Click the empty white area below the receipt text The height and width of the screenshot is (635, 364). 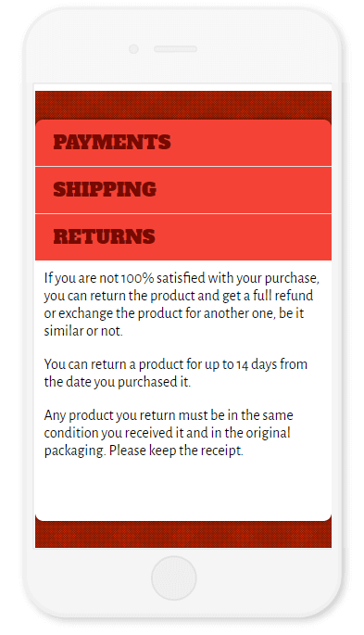(x=183, y=488)
